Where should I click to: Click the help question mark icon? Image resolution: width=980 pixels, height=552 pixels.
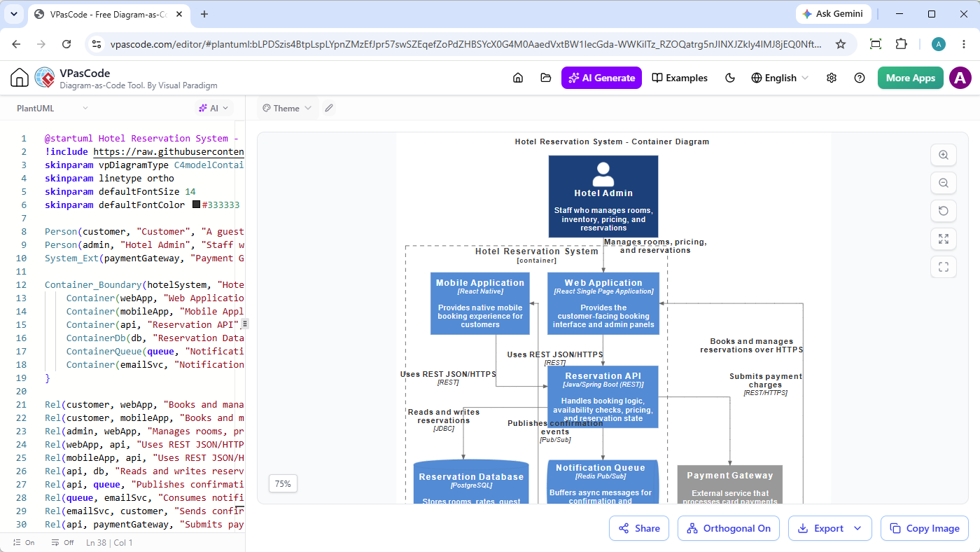click(860, 78)
